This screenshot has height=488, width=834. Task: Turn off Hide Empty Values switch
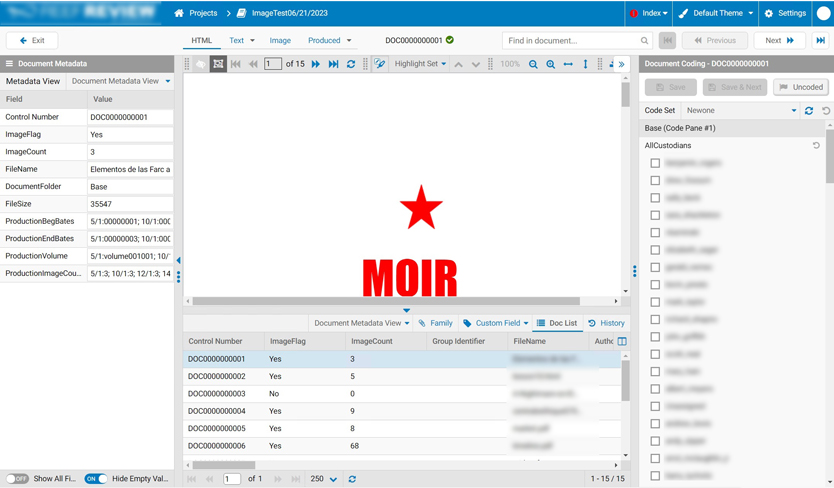pos(95,479)
